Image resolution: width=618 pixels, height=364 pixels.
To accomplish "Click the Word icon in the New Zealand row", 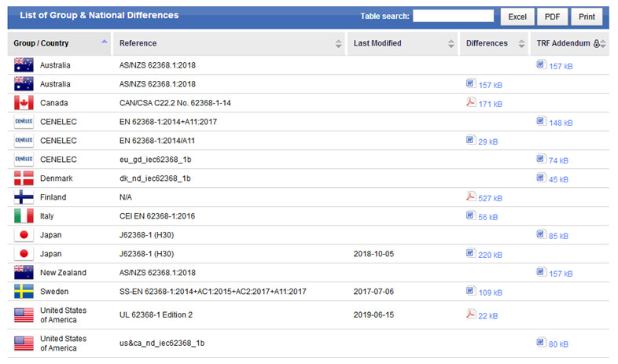I will [x=542, y=272].
